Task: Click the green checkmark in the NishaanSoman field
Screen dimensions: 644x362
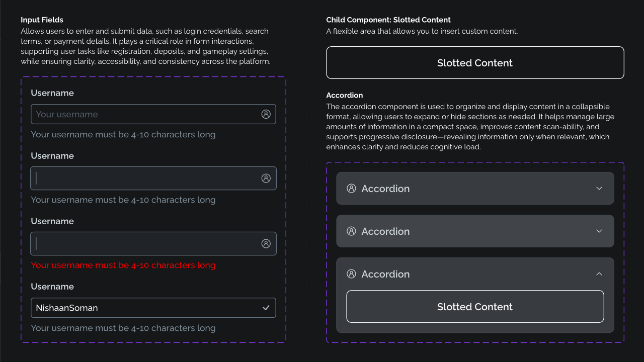Action: click(266, 308)
